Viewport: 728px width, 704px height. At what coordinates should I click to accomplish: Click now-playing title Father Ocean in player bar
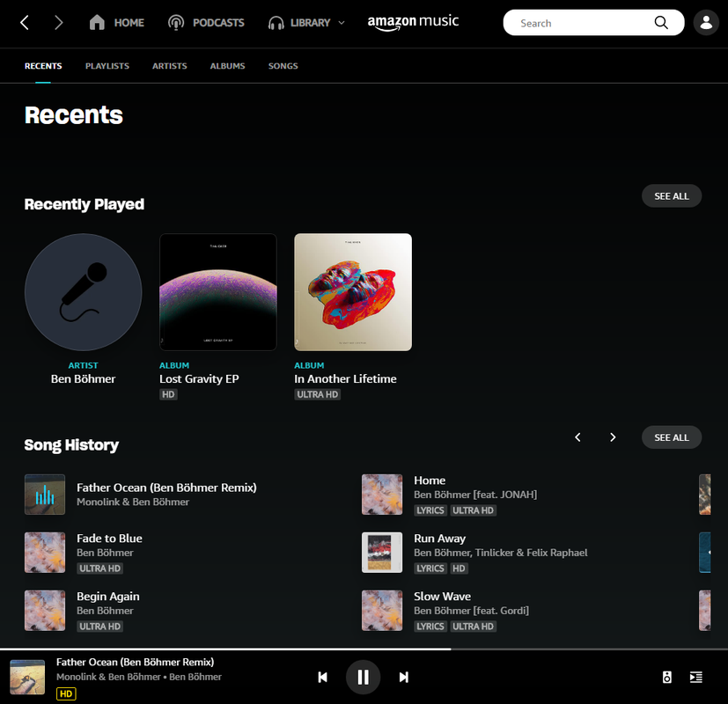(135, 662)
